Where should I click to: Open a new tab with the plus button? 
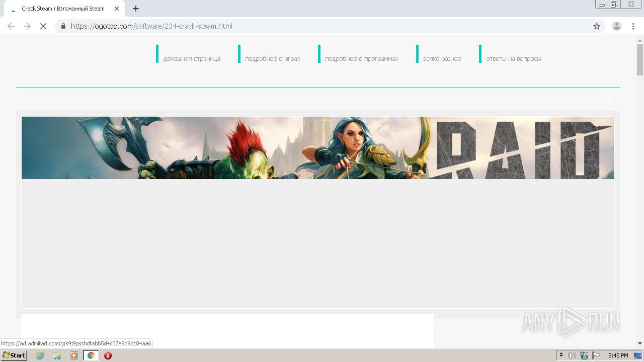pyautogui.click(x=136, y=9)
